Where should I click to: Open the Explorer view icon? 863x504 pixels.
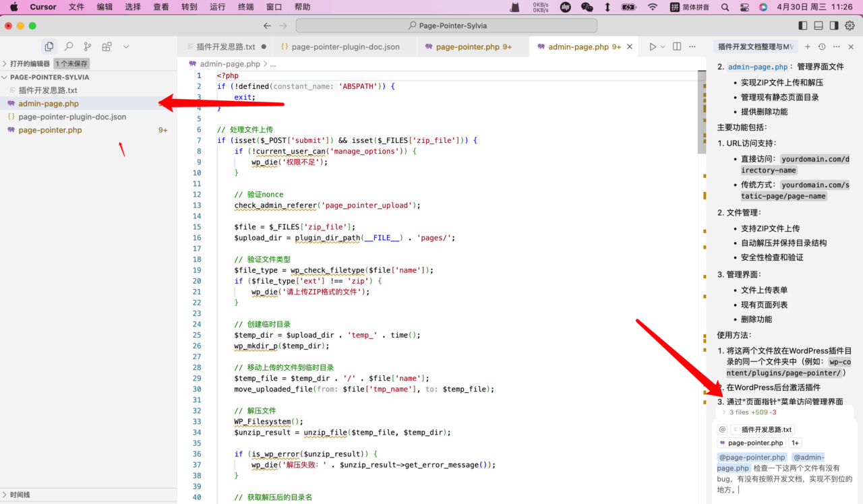[49, 46]
